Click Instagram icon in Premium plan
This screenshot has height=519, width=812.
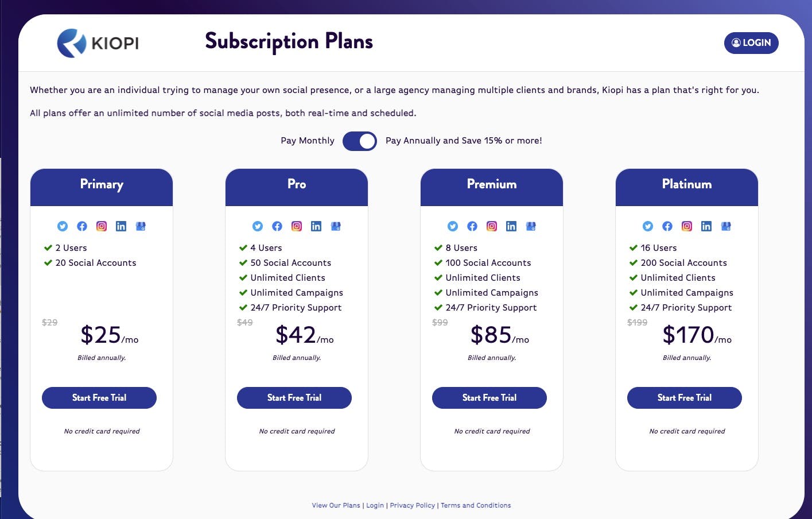(x=492, y=226)
